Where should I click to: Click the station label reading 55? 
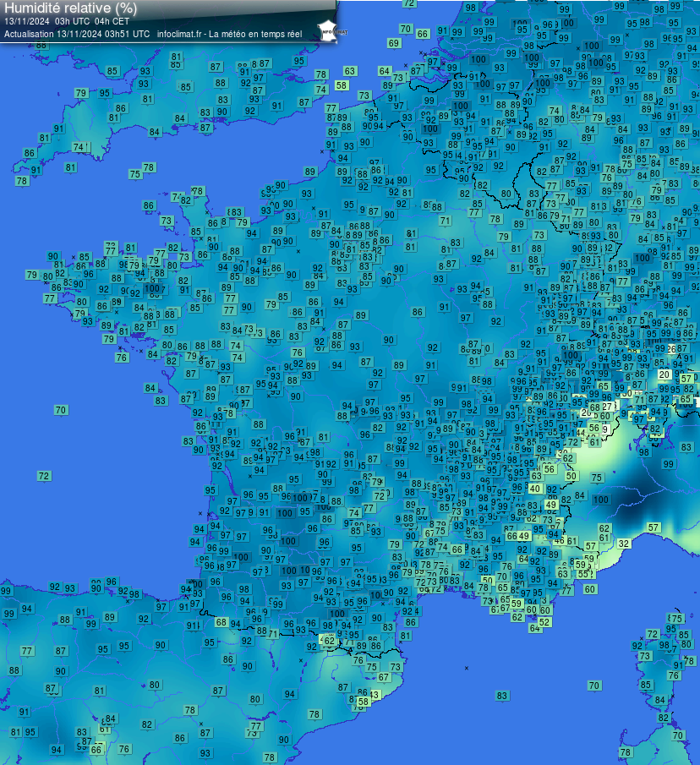click(x=583, y=574)
